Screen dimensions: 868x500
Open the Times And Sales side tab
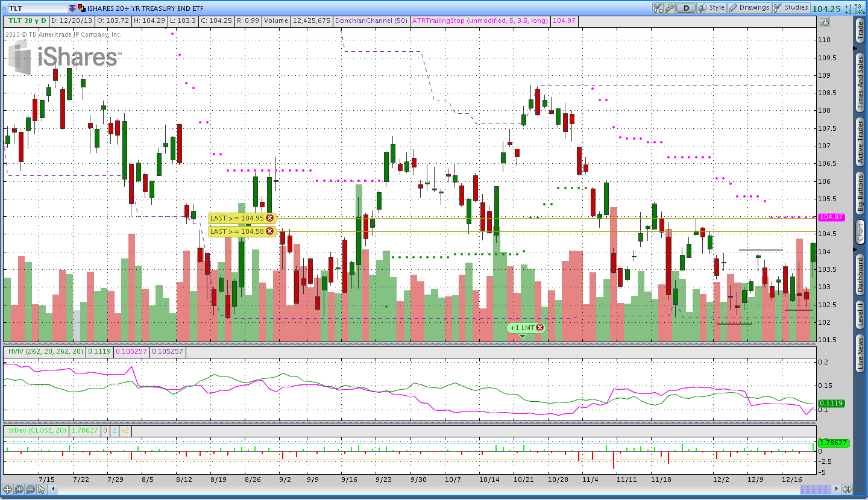[x=860, y=83]
